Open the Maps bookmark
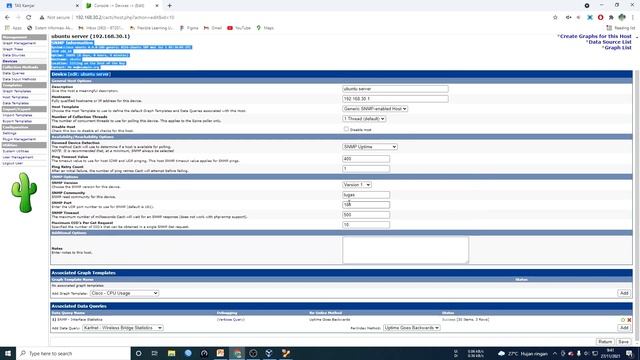This screenshot has height=360, width=640. (x=265, y=28)
